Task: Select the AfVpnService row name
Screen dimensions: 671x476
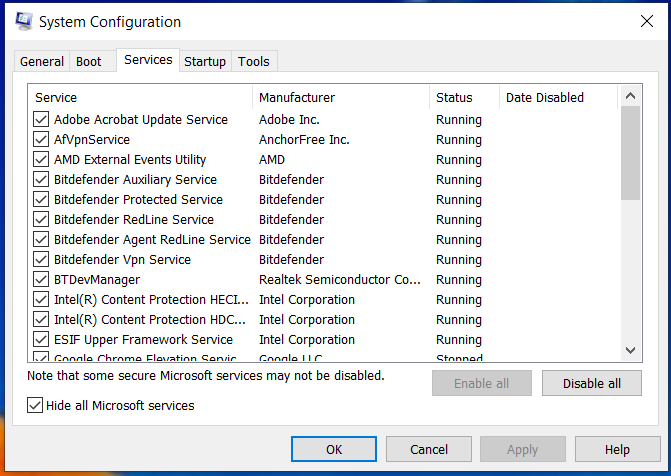Action: click(92, 140)
